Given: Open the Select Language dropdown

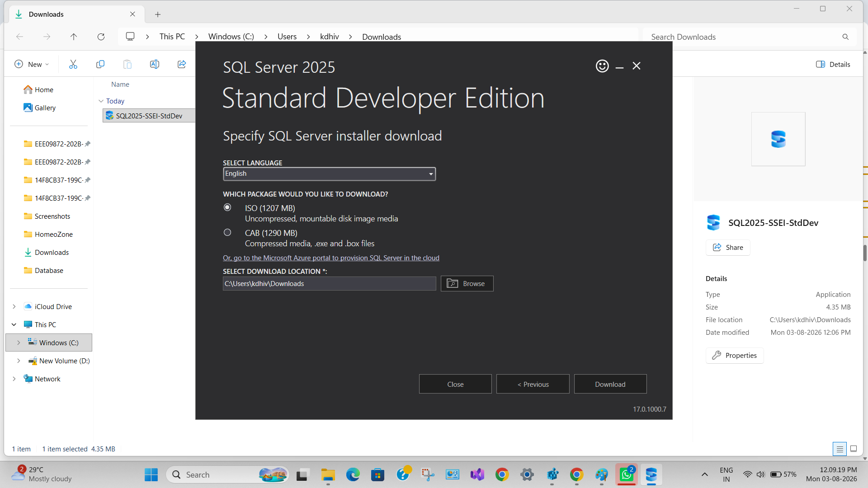Looking at the screenshot, I should pyautogui.click(x=329, y=174).
